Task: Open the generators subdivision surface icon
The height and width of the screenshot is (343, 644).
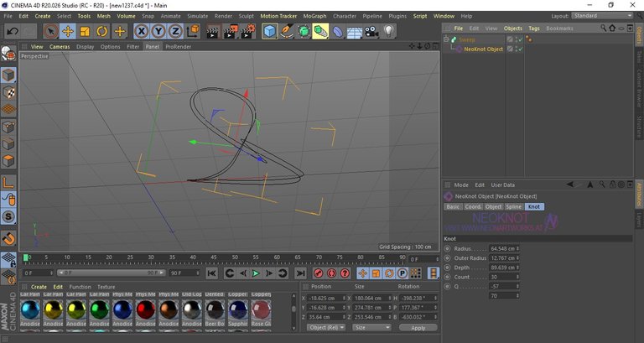Action: (304, 31)
